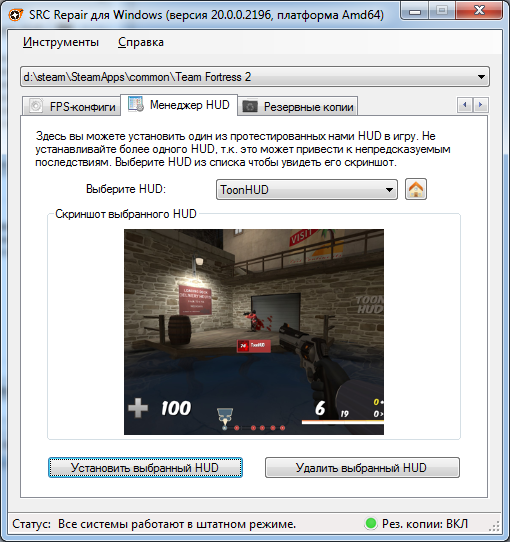Click the Выберите HUD: label

coord(126,189)
